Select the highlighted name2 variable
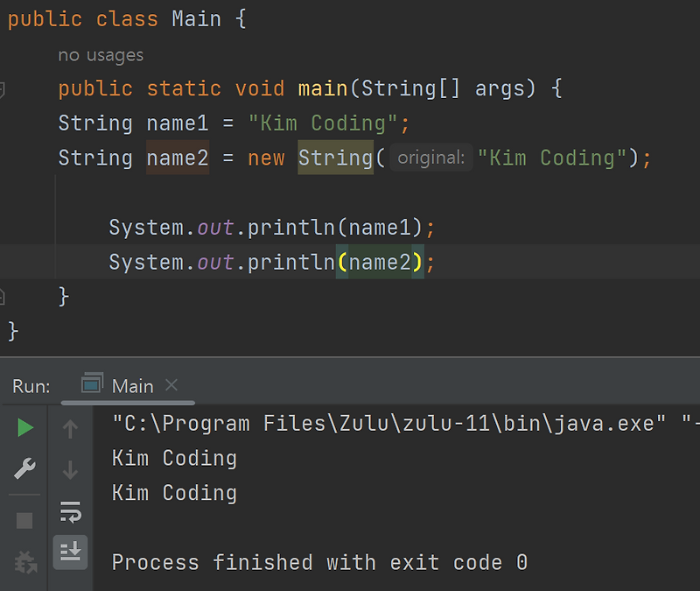The width and height of the screenshot is (700, 591). [x=177, y=158]
